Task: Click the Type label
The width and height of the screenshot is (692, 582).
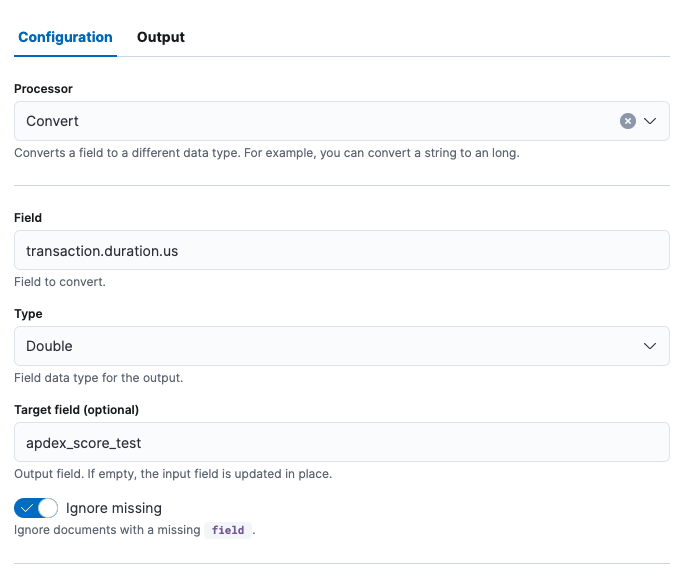Action: coord(28,314)
